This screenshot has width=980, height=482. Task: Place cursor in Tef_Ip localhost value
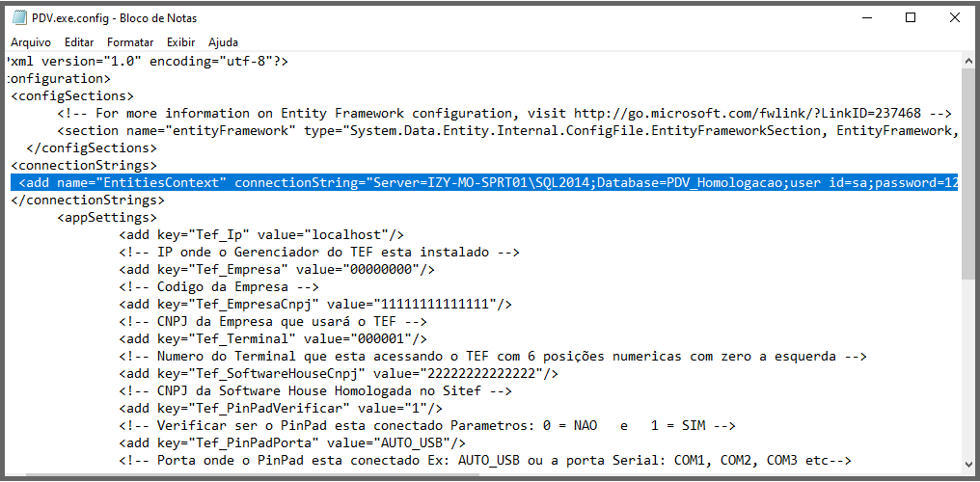354,235
